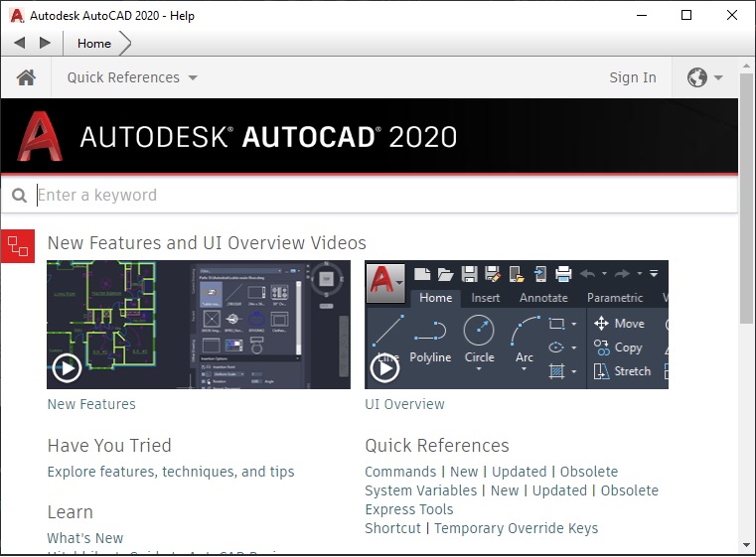Click the Copy tool icon in thumbnail
Image resolution: width=756 pixels, height=557 pixels.
(601, 348)
